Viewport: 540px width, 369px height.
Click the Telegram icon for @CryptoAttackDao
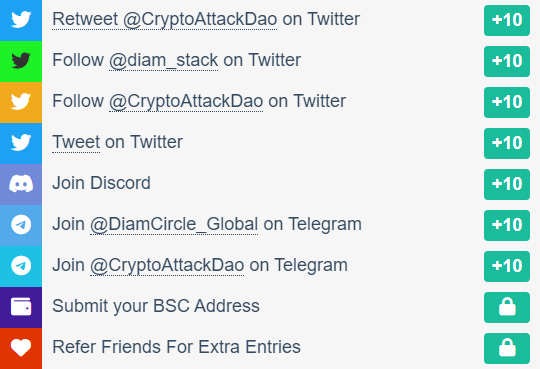click(x=21, y=266)
